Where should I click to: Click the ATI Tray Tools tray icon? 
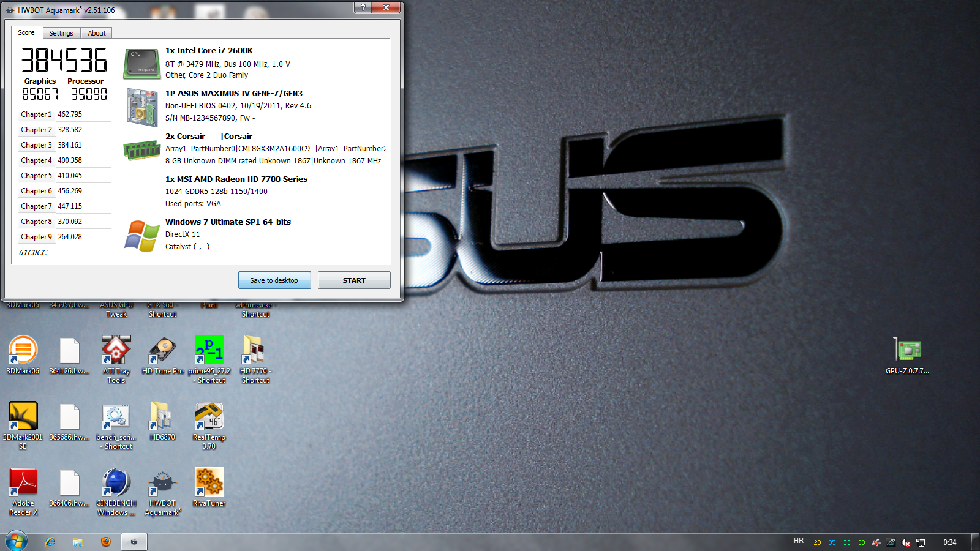click(876, 542)
